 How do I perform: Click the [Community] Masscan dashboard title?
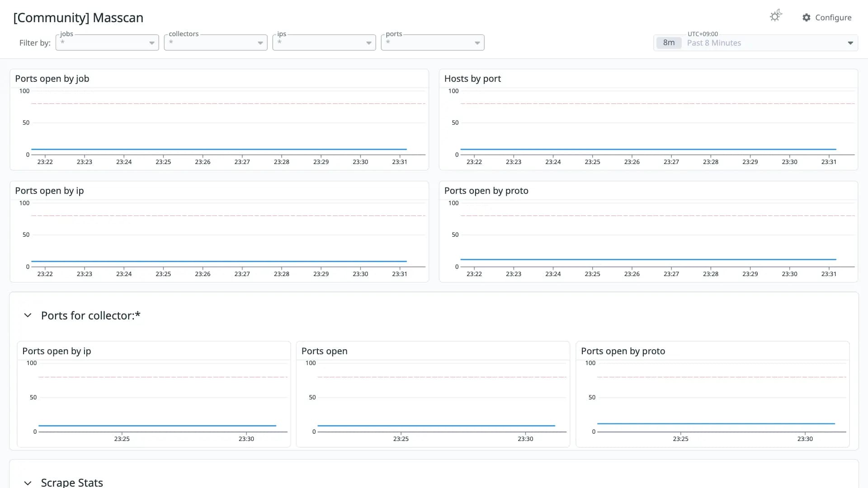78,18
